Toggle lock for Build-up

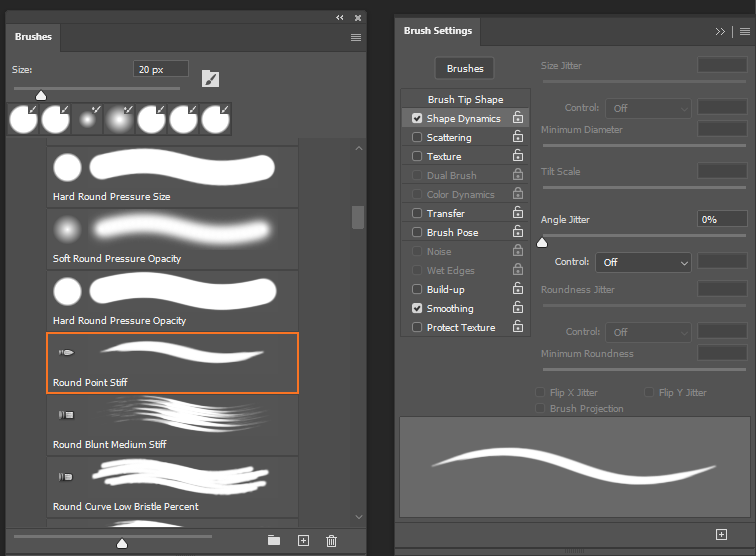pyautogui.click(x=518, y=288)
